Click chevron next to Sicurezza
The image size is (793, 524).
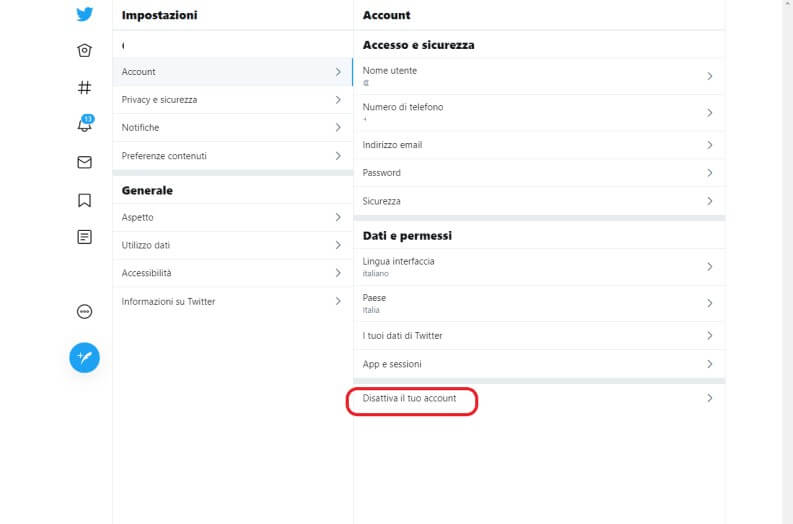[x=710, y=201]
